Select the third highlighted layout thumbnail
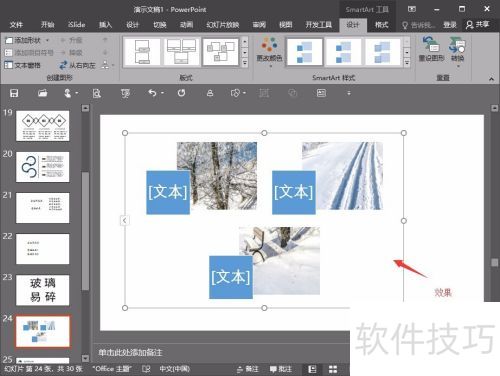 (221, 52)
